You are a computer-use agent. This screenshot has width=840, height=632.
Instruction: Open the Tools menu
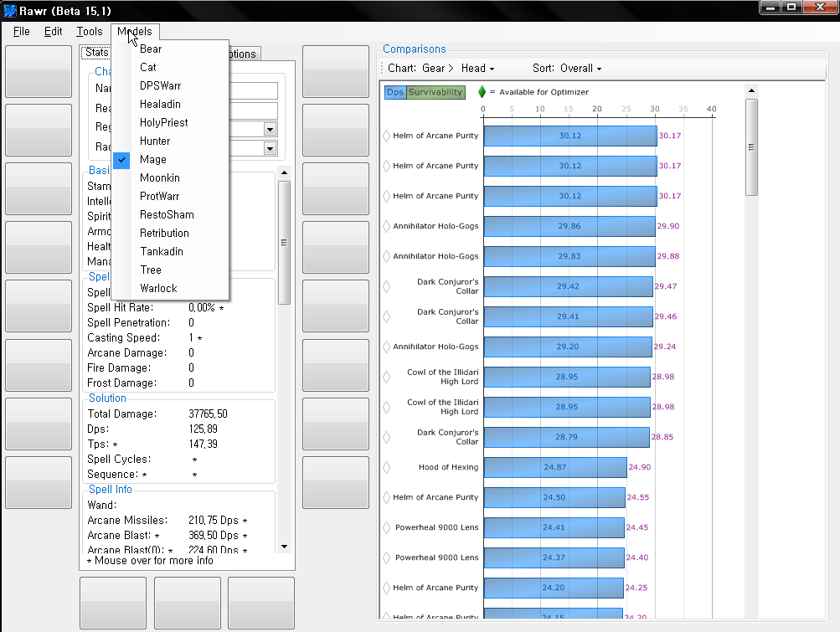(x=89, y=32)
